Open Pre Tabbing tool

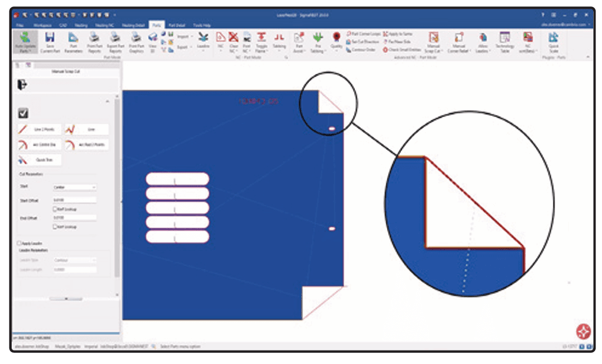pyautogui.click(x=317, y=42)
